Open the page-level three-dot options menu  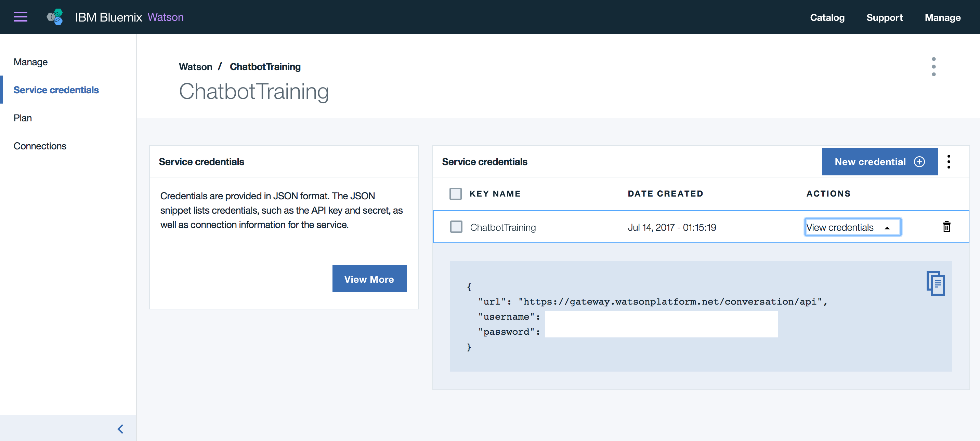933,67
